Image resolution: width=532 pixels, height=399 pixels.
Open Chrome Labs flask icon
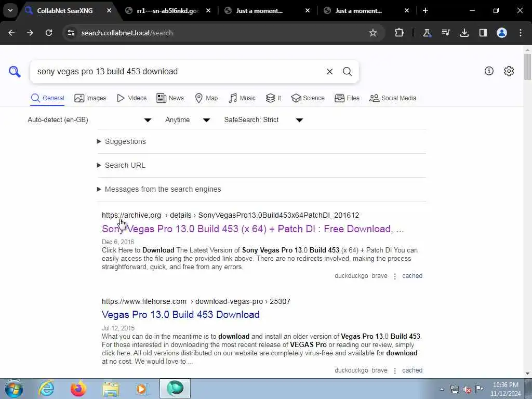[x=427, y=33]
